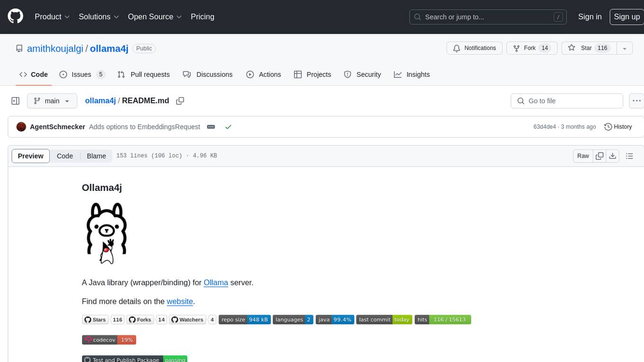This screenshot has width=644, height=362.
Task: Click the Notifications bell button
Action: (x=474, y=48)
